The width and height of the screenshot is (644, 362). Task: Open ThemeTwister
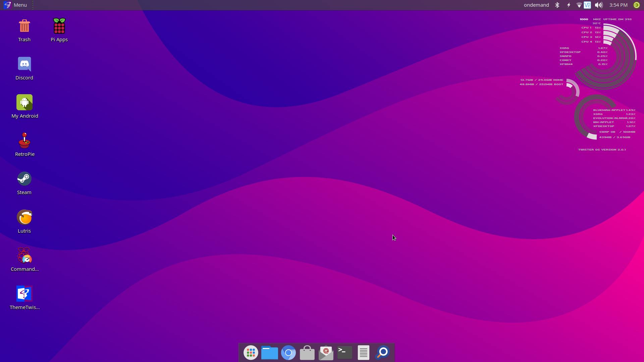24,293
